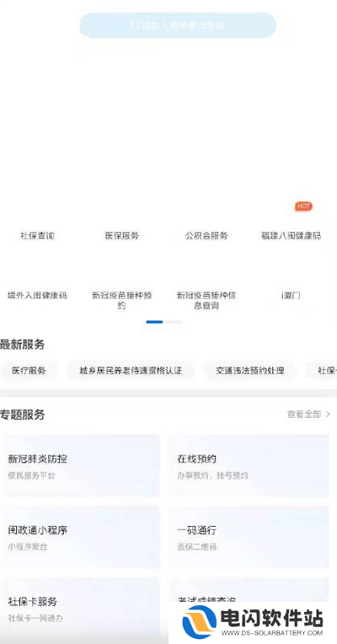Open the 在线预约 card

coord(249,466)
